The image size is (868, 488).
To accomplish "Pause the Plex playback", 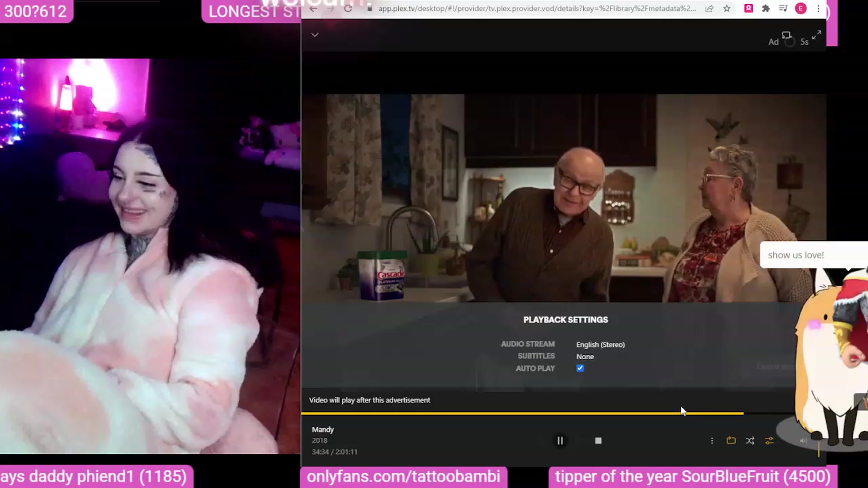I will pyautogui.click(x=560, y=441).
